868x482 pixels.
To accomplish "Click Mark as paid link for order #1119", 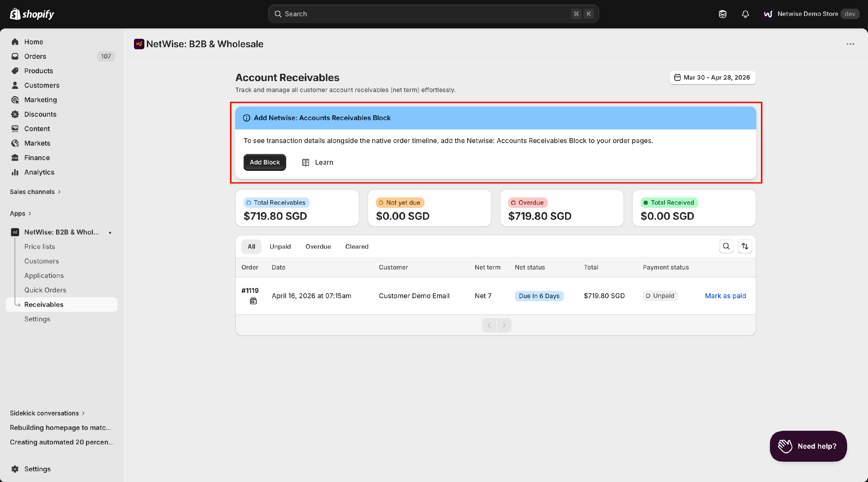I will [x=725, y=296].
